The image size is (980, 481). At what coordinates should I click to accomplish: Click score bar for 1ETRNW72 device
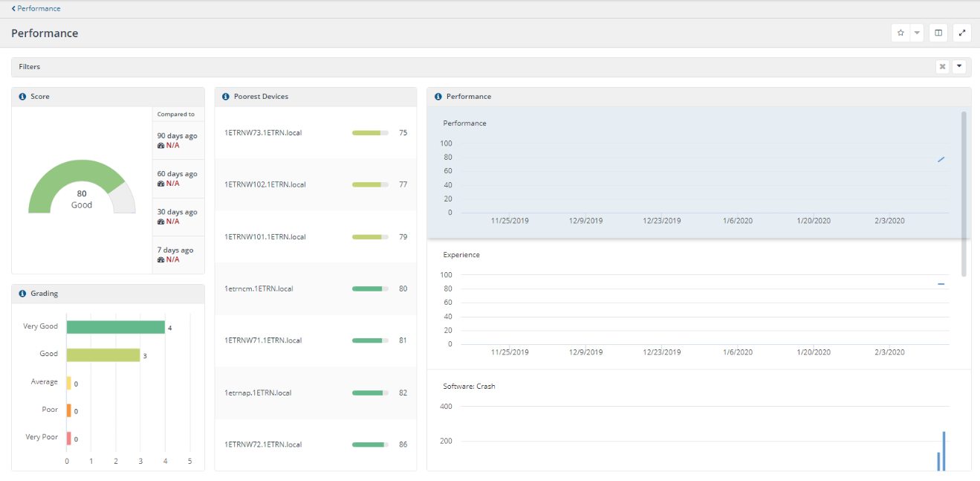tap(370, 445)
